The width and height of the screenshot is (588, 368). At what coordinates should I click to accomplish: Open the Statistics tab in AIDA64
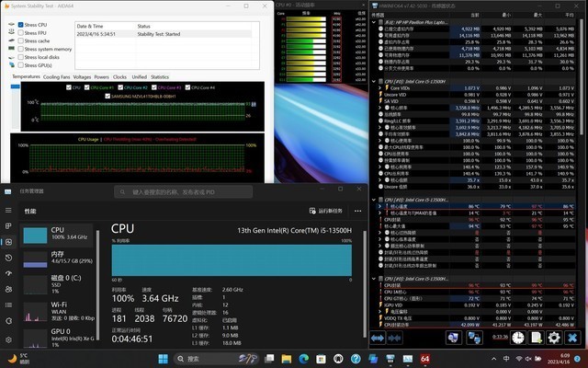click(160, 77)
